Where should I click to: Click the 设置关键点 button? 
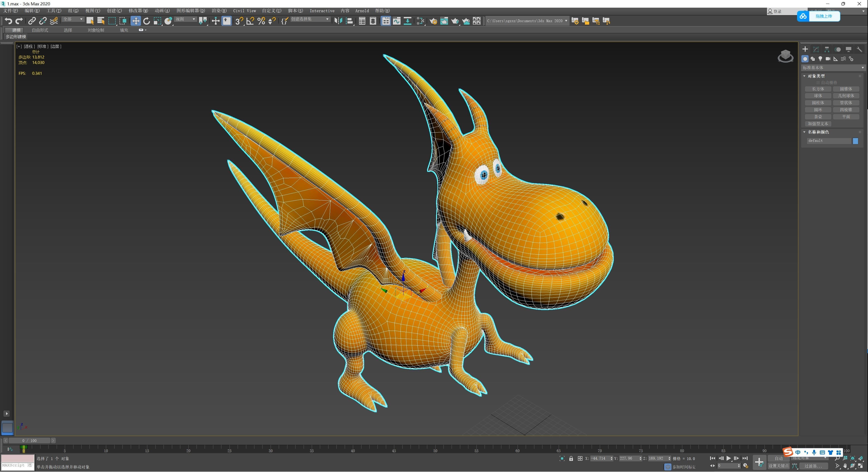pyautogui.click(x=778, y=466)
